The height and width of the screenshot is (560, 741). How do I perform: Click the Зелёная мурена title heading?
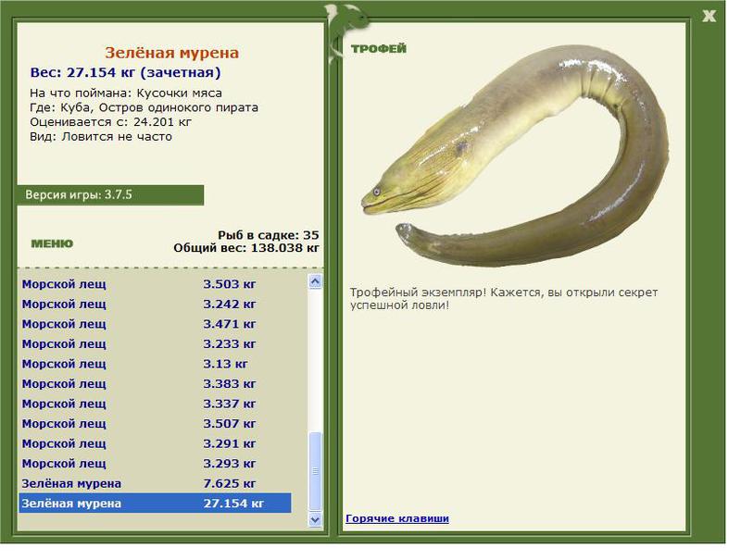pyautogui.click(x=172, y=53)
